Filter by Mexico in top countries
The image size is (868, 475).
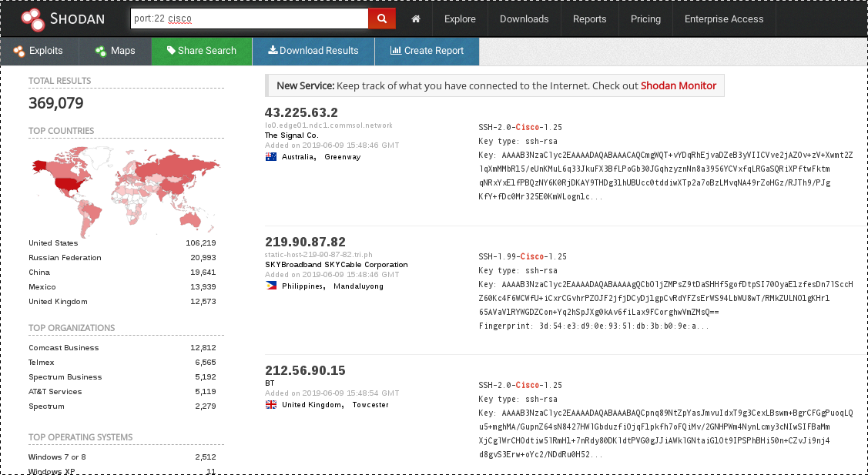[42, 287]
